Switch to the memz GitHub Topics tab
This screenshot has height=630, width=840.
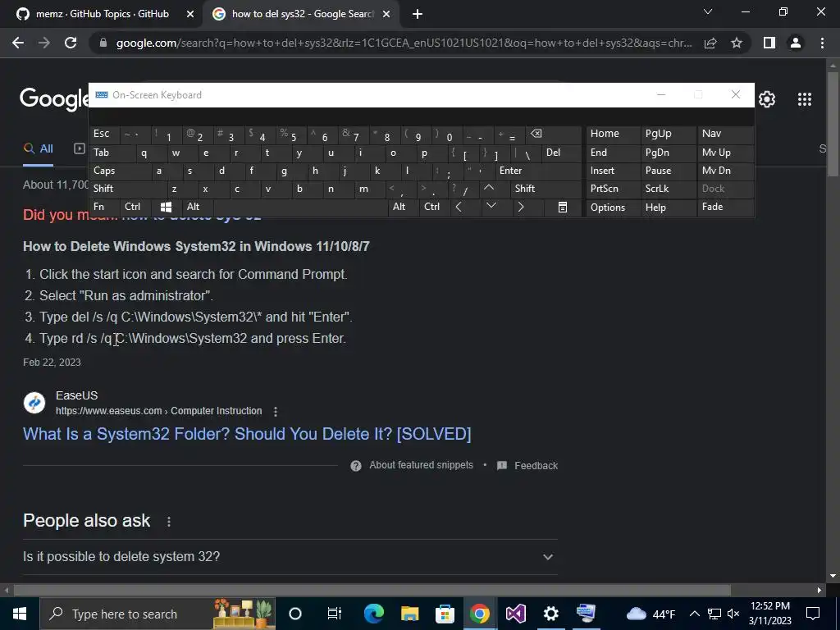pos(102,14)
